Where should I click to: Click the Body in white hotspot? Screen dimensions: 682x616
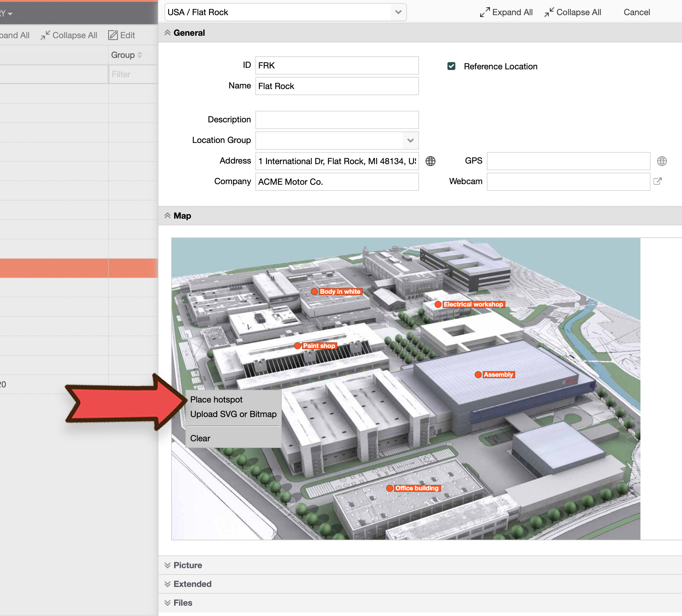tap(337, 291)
